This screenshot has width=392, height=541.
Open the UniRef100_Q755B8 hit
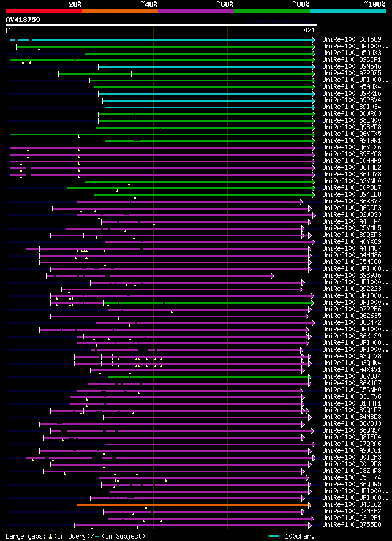click(352, 526)
